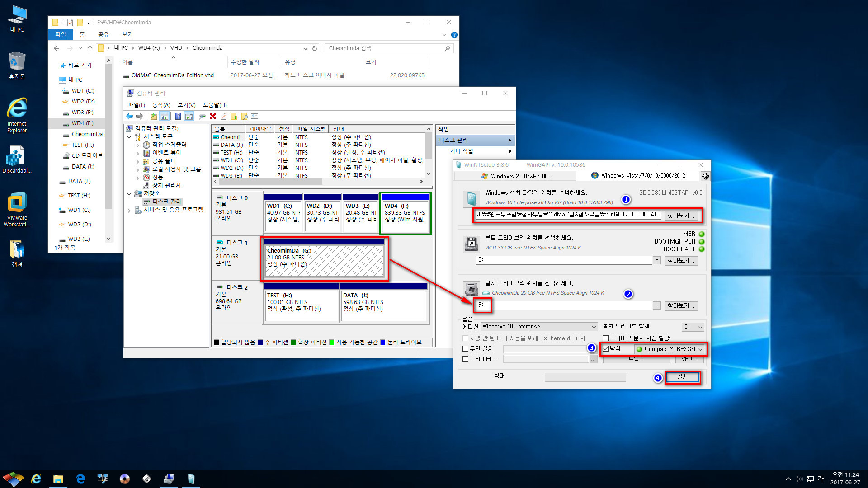Switch to Windows 2000/XP/2003 tab
868x488 pixels.
516,176
